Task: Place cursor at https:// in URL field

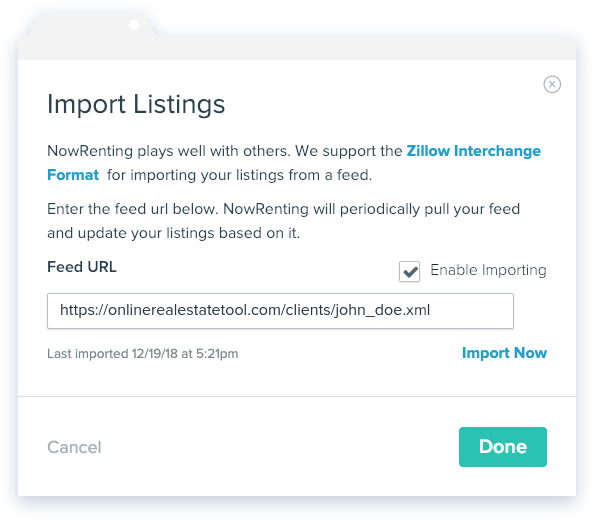Action: click(x=84, y=310)
